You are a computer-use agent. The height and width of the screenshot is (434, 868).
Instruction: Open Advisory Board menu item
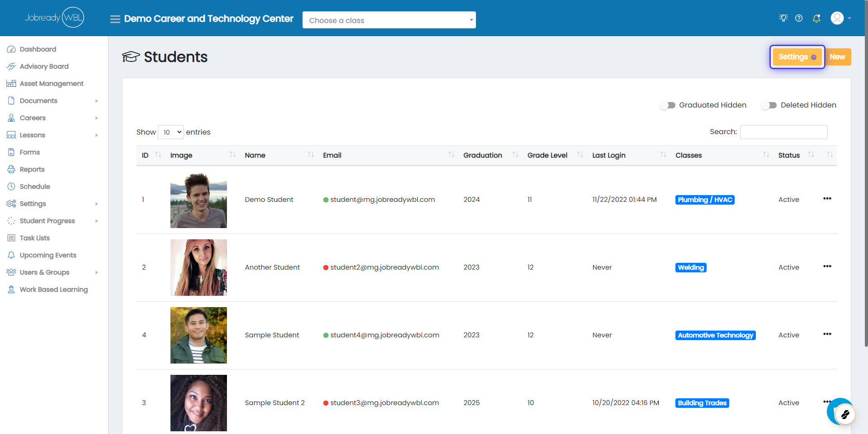pyautogui.click(x=44, y=66)
